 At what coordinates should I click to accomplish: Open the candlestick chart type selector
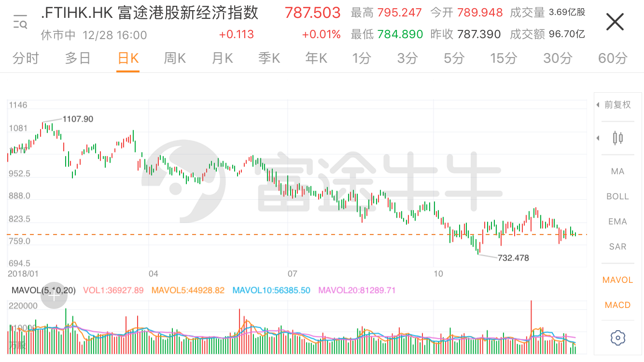coord(617,138)
